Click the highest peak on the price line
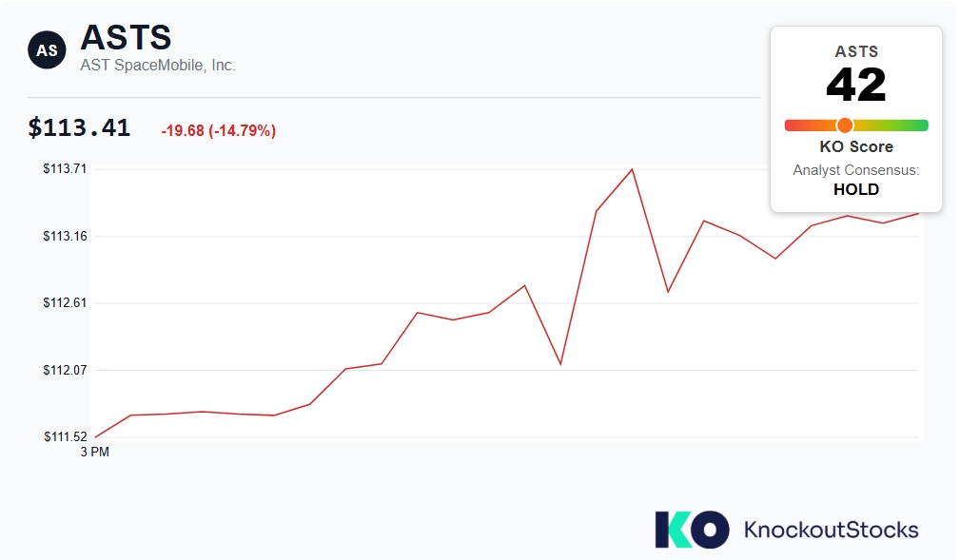Viewport: 960px width, 560px height. pos(632,169)
